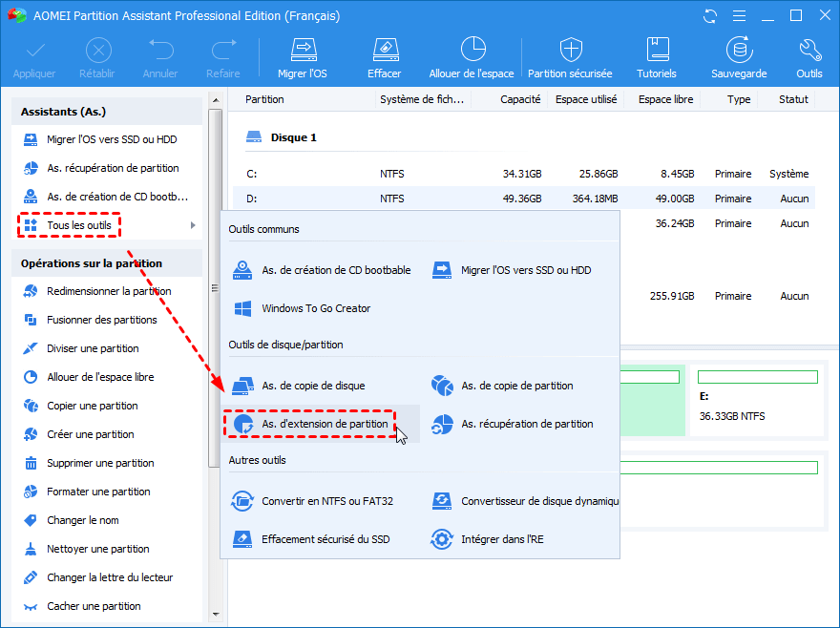The width and height of the screenshot is (840, 628).
Task: Click the Disque 1 label
Action: 294,137
